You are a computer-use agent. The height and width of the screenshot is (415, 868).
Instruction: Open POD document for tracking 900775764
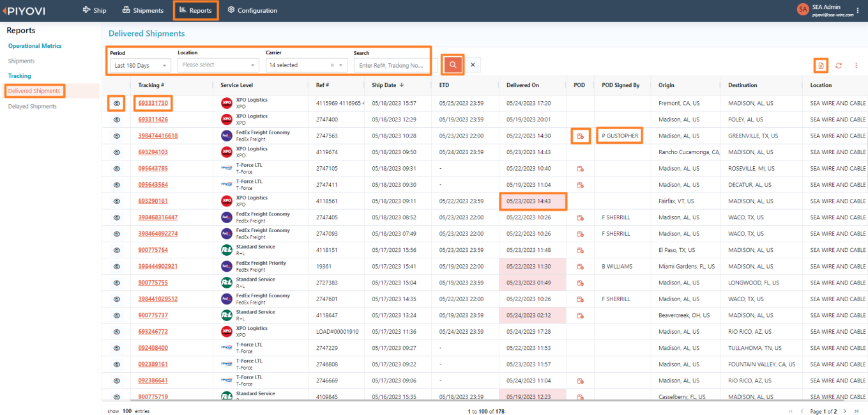click(x=580, y=250)
